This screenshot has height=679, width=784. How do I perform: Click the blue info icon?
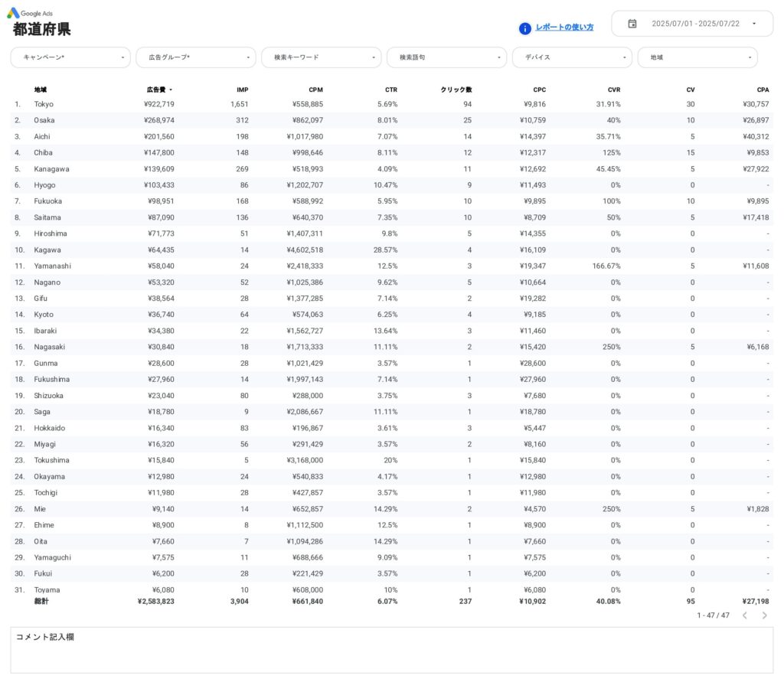click(525, 28)
